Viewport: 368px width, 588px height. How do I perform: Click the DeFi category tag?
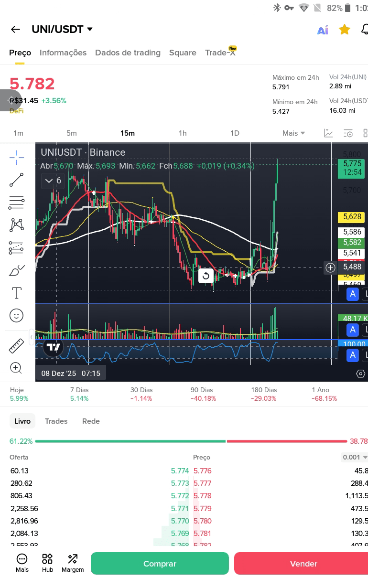pyautogui.click(x=16, y=111)
